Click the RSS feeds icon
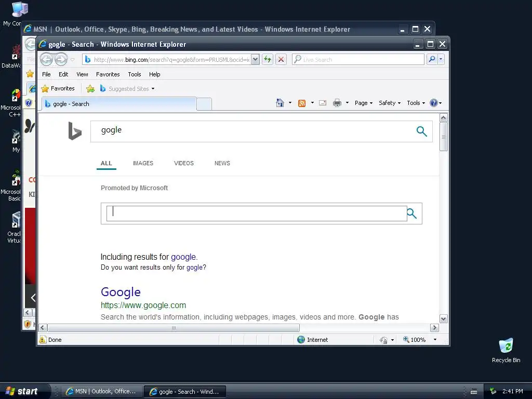The image size is (532, 399). (x=302, y=103)
